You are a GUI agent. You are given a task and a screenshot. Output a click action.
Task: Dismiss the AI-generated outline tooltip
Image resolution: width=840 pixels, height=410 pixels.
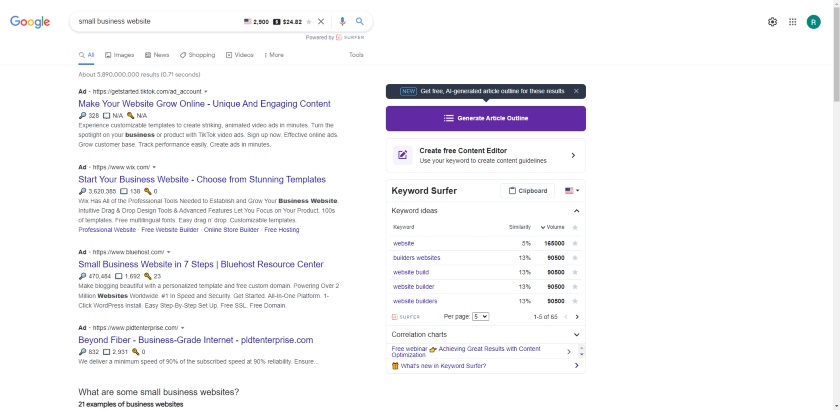coord(576,91)
